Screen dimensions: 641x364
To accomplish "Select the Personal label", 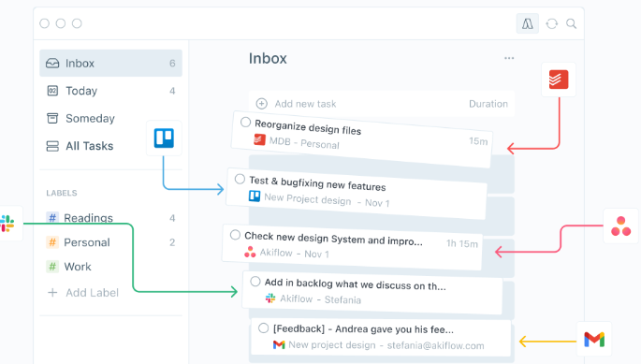I will [87, 242].
